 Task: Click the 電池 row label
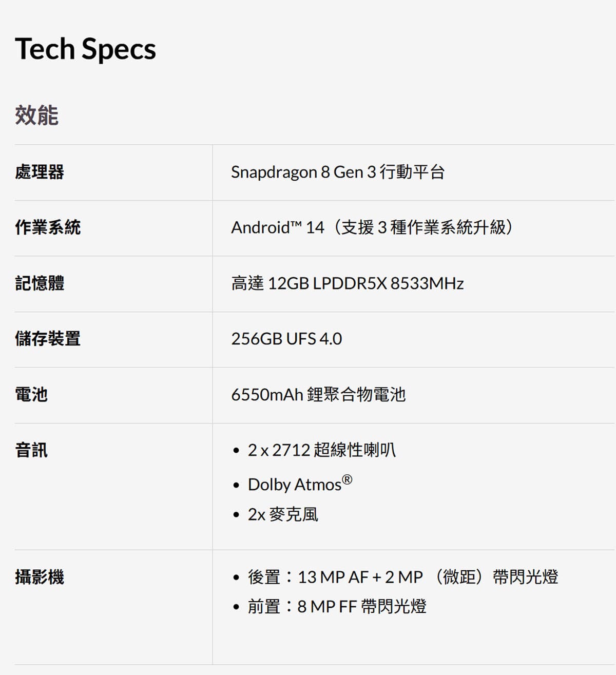[x=31, y=395]
